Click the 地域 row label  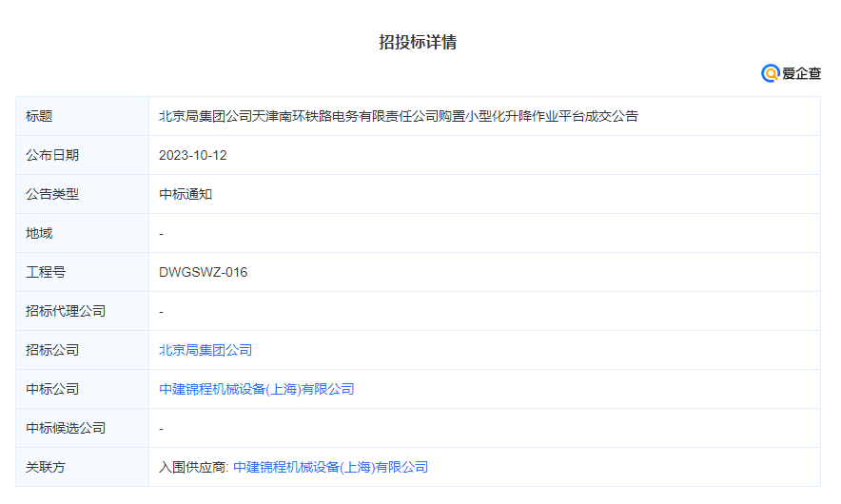(39, 233)
